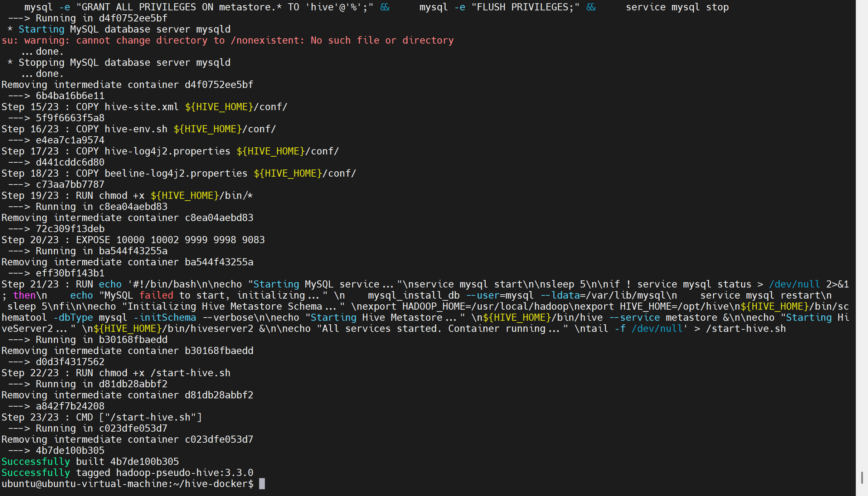Click the green 'Successfully' in tagged line

35,473
